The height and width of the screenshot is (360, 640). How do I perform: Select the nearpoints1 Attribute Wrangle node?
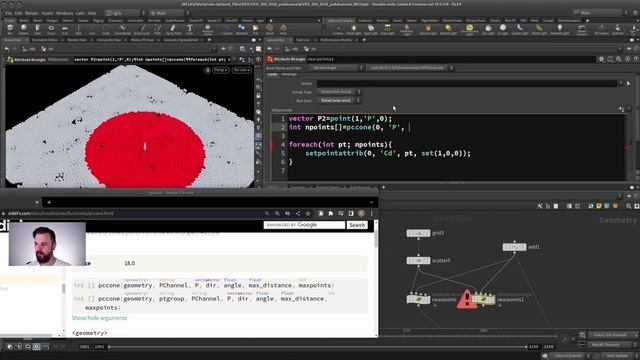pos(484,300)
